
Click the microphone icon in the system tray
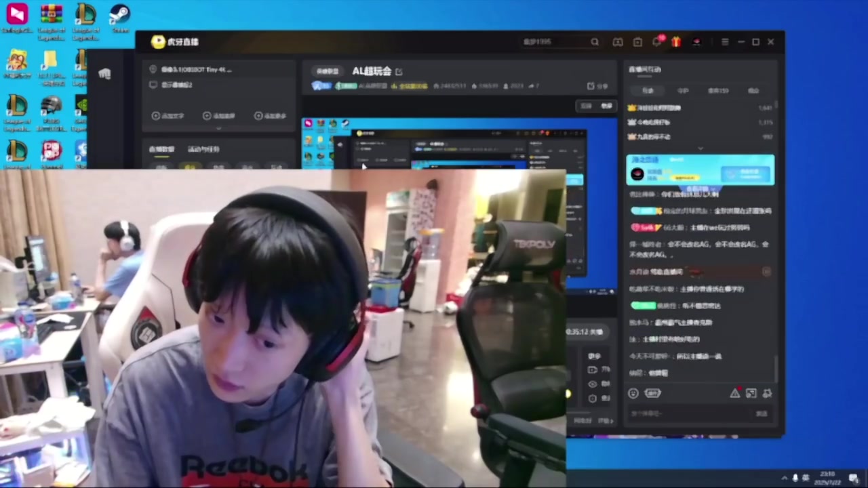click(x=795, y=478)
